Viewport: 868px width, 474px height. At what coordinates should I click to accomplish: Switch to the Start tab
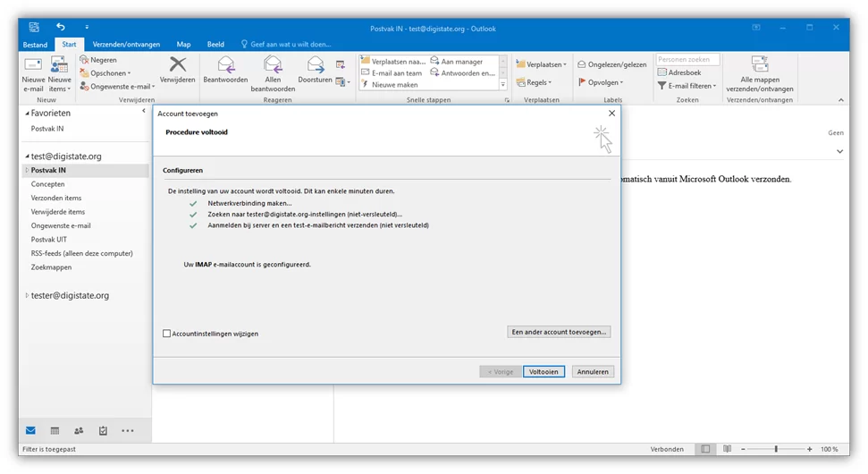[x=69, y=45]
